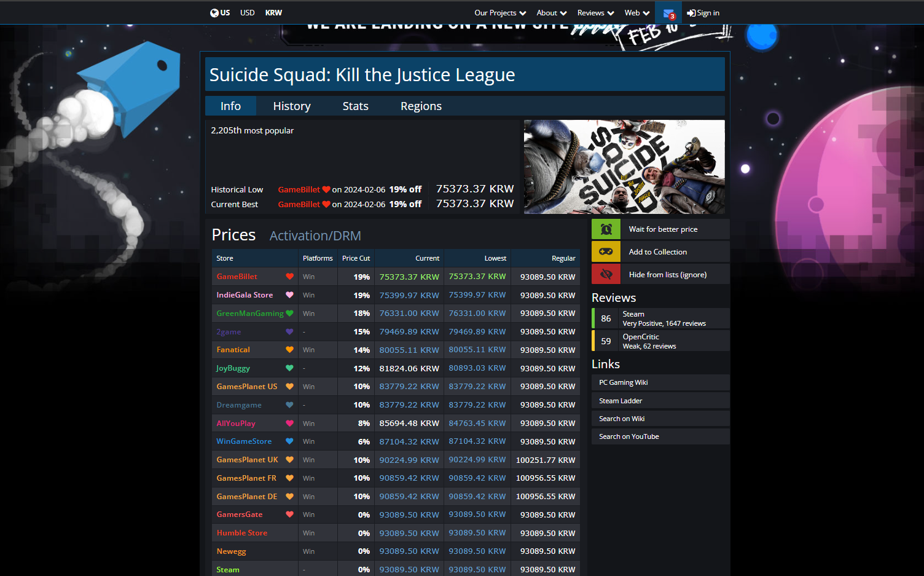Open PC Gaming Wiki link
Image resolution: width=924 pixels, height=576 pixels.
660,382
